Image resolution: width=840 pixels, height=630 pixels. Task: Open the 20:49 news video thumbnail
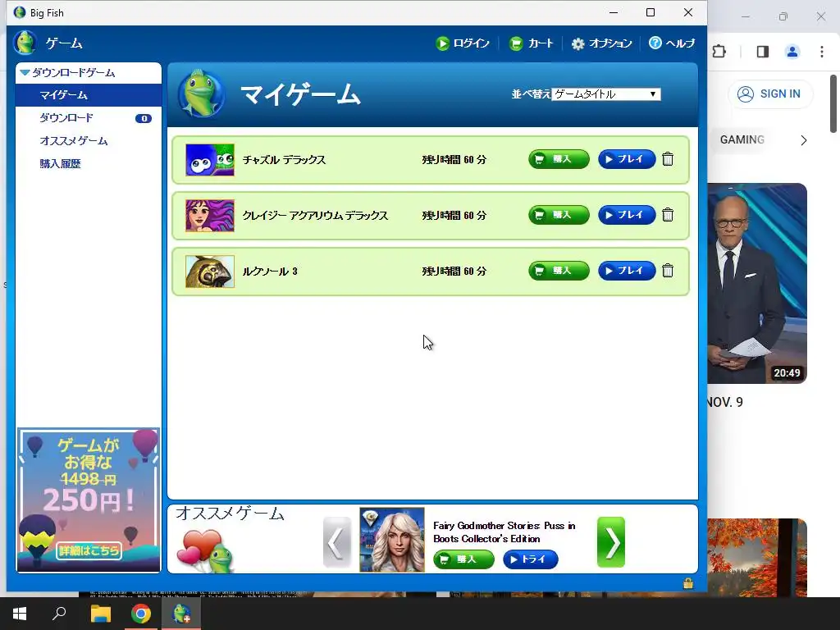(x=757, y=283)
